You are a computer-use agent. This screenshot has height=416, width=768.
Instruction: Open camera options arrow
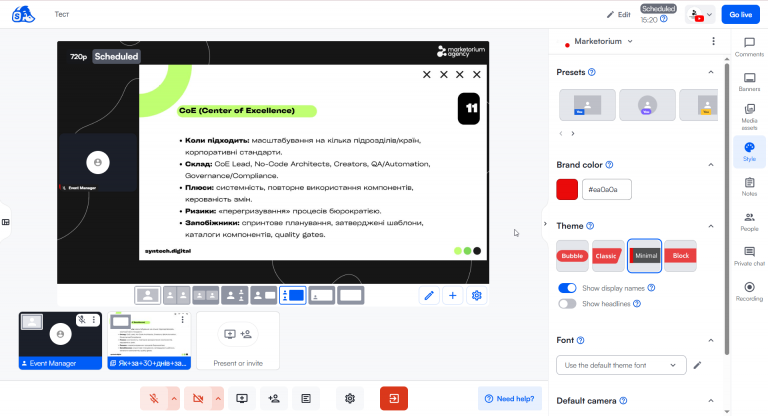218,398
